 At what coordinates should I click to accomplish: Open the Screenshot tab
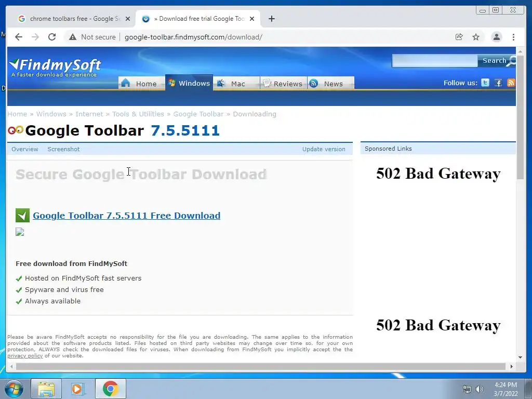coord(63,149)
